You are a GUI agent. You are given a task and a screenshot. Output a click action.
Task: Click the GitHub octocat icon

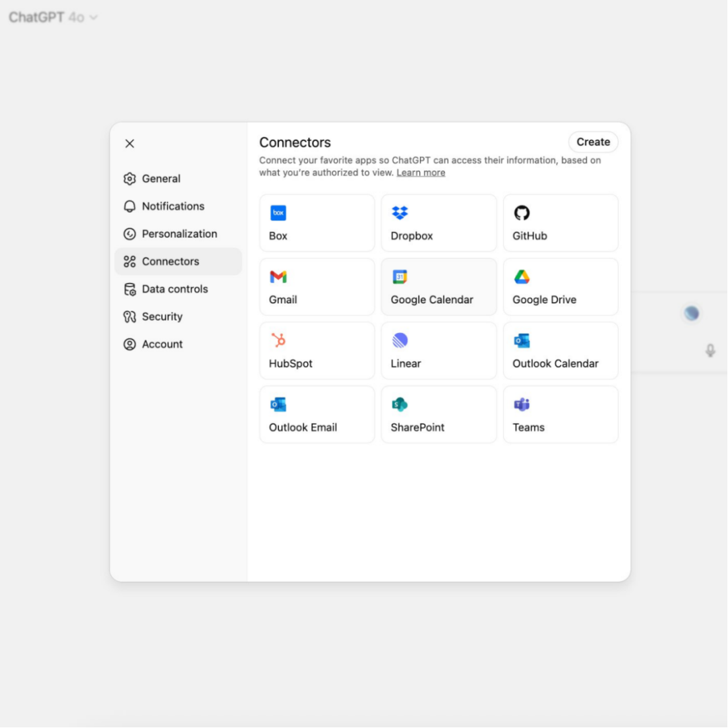point(522,212)
